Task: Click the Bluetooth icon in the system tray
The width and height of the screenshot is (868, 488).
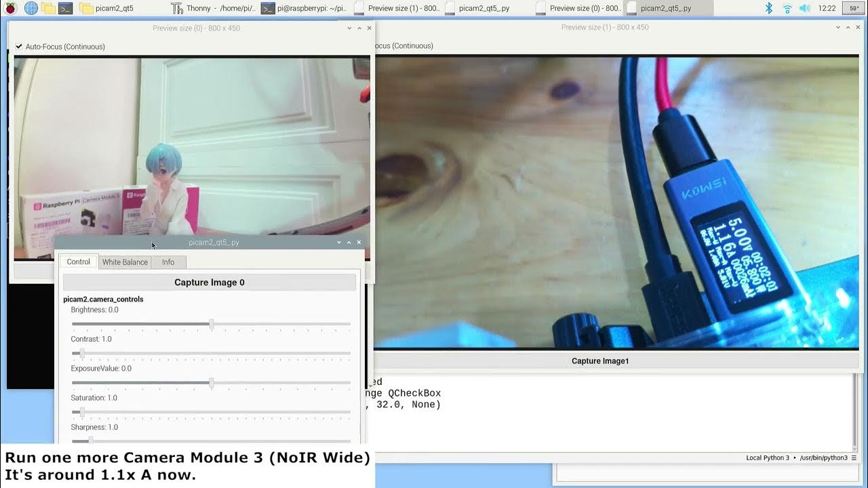Action: click(769, 8)
